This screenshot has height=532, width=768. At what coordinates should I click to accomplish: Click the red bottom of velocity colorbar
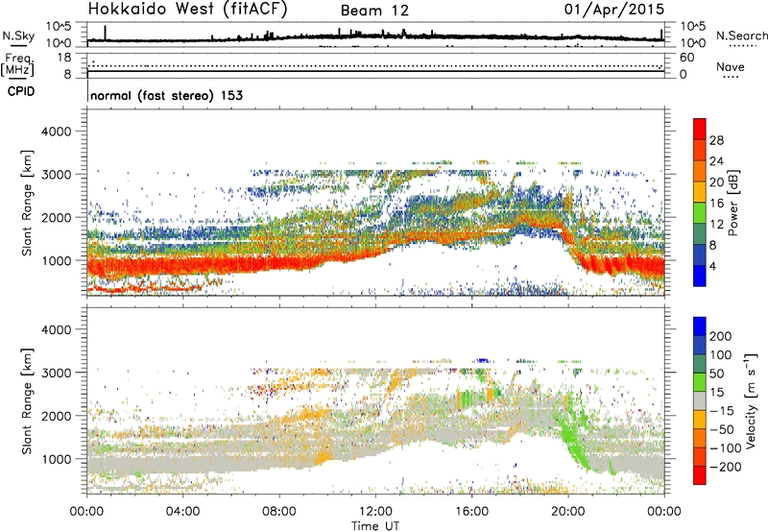pos(700,475)
